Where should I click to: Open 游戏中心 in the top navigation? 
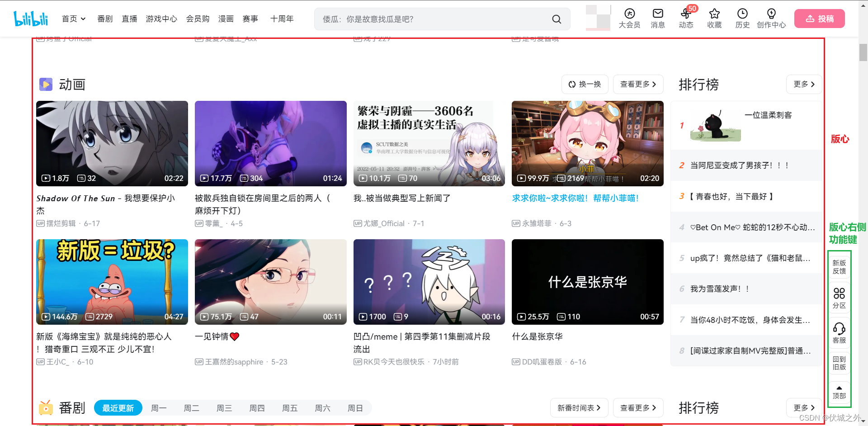pyautogui.click(x=161, y=19)
